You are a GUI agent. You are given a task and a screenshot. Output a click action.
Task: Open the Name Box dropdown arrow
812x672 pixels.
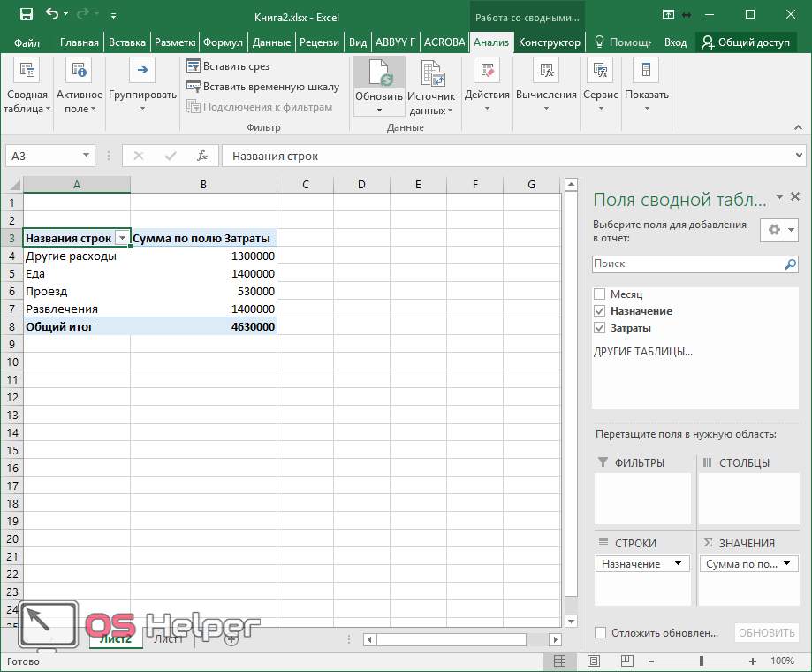pos(86,156)
